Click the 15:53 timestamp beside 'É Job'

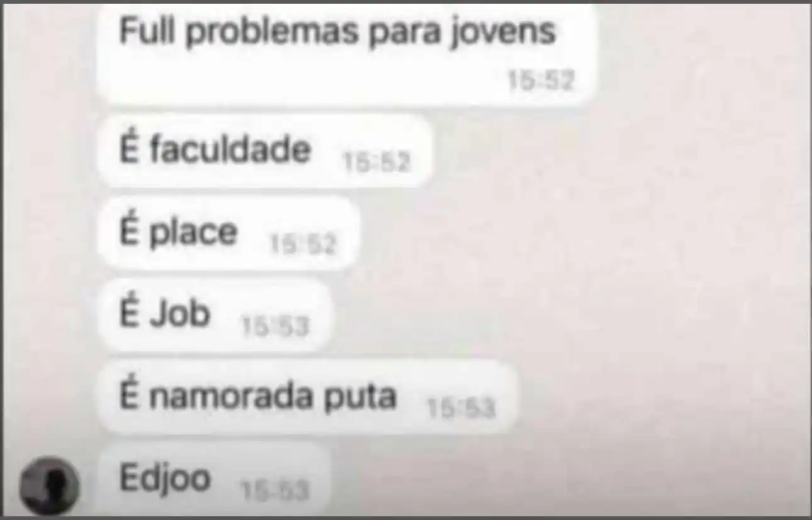pyautogui.click(x=276, y=327)
